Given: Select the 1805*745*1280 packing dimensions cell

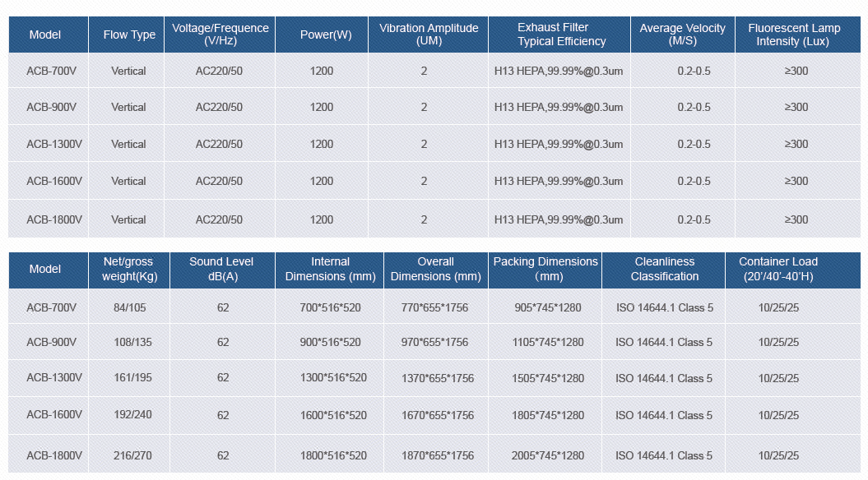Looking at the screenshot, I should point(548,415).
